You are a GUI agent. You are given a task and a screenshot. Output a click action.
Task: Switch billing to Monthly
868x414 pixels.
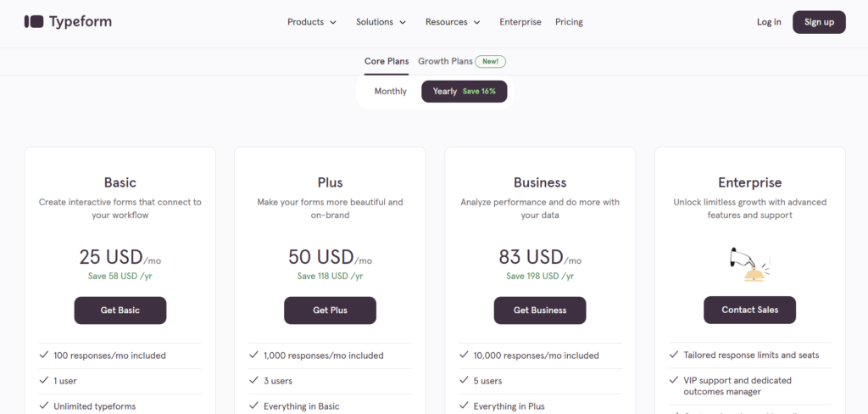tap(390, 92)
